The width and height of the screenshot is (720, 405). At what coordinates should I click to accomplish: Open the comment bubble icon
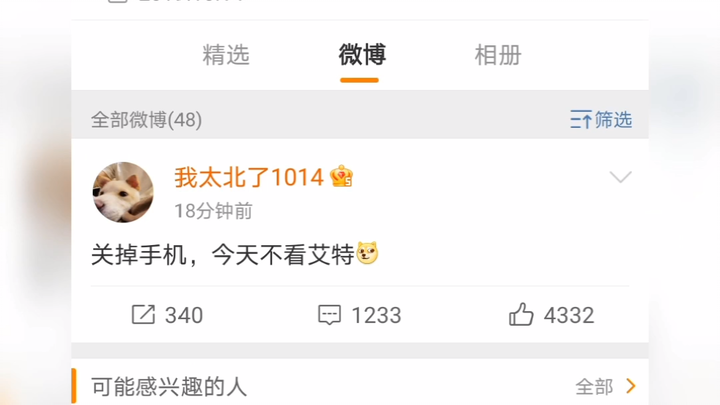coord(330,315)
